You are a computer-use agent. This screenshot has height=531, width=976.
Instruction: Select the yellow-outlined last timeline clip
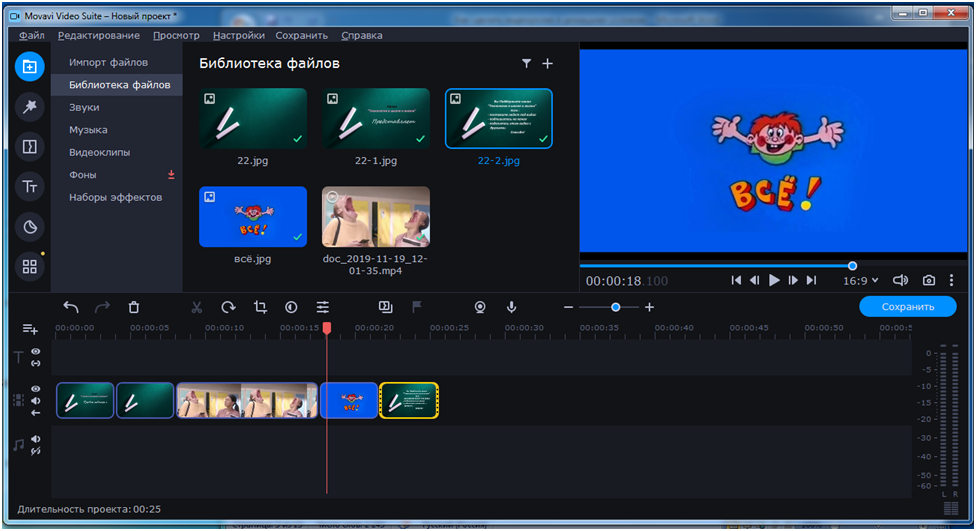coord(409,400)
